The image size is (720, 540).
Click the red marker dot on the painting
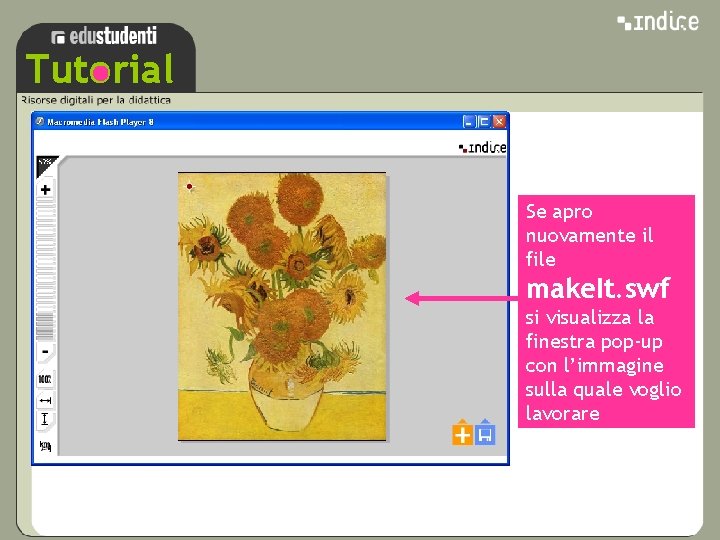[x=189, y=186]
